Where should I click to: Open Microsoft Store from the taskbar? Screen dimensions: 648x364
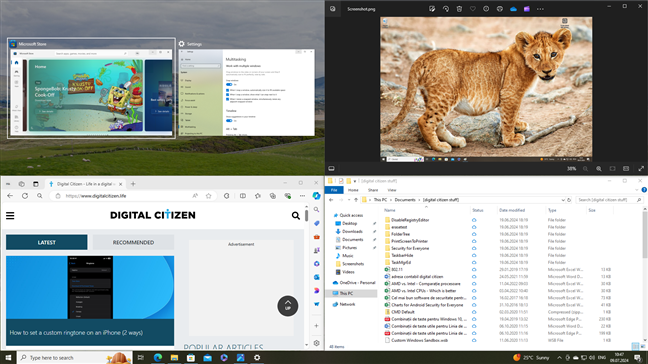point(191,357)
